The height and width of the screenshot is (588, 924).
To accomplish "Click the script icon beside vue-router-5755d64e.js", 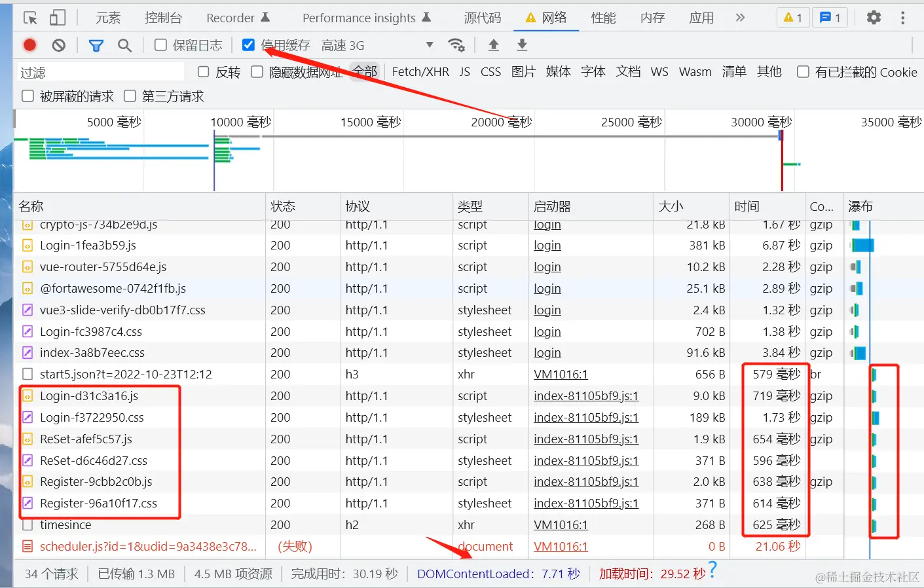I will pyautogui.click(x=28, y=267).
